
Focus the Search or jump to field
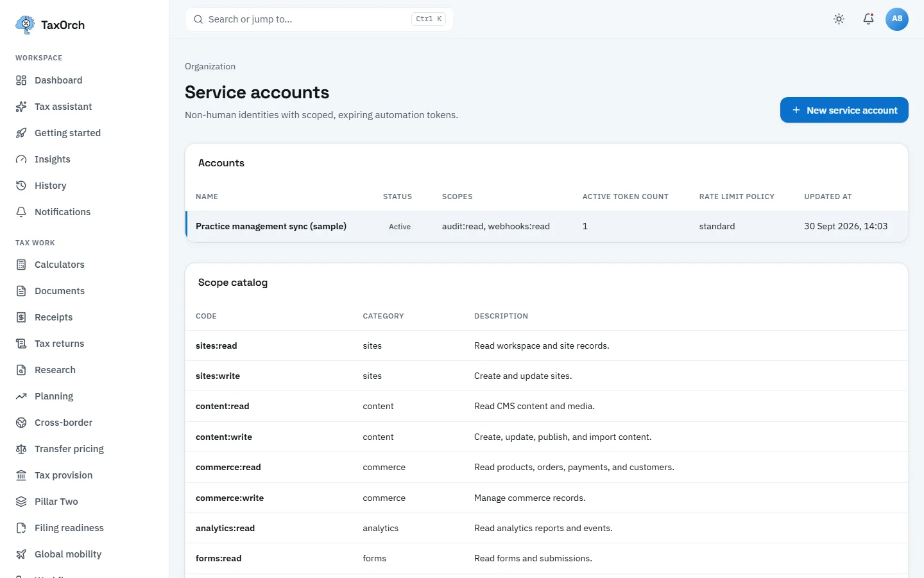320,19
